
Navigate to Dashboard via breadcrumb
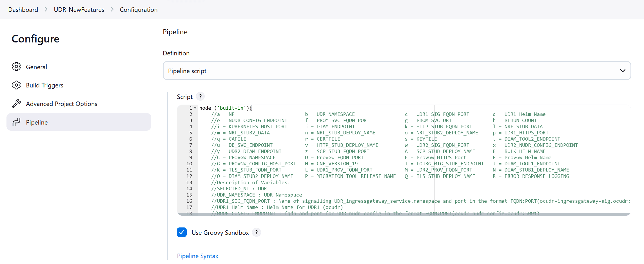[x=23, y=9]
